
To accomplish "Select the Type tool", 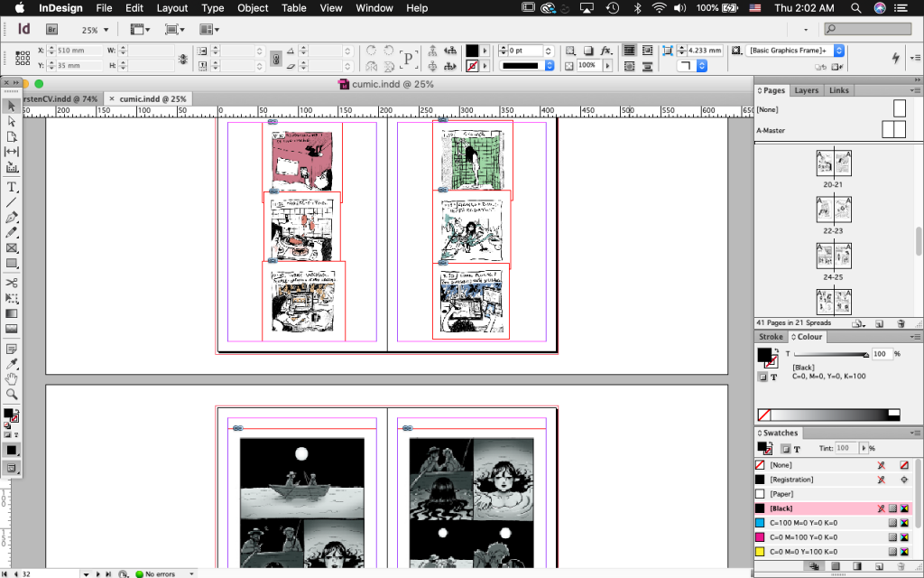I will [11, 187].
